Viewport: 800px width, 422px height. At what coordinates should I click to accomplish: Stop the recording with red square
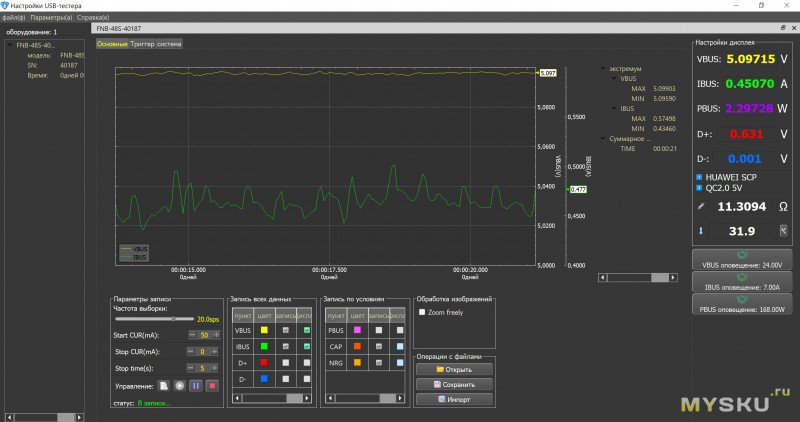tap(212, 385)
